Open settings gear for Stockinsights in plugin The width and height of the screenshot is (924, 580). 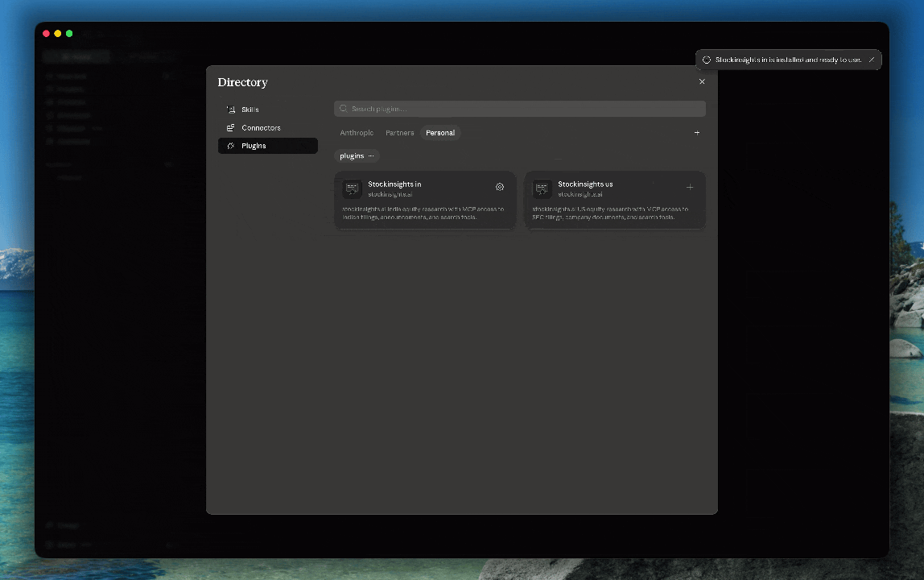500,187
